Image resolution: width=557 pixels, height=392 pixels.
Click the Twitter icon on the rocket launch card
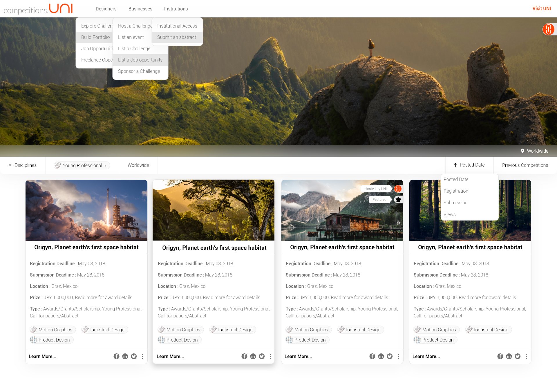click(x=134, y=356)
